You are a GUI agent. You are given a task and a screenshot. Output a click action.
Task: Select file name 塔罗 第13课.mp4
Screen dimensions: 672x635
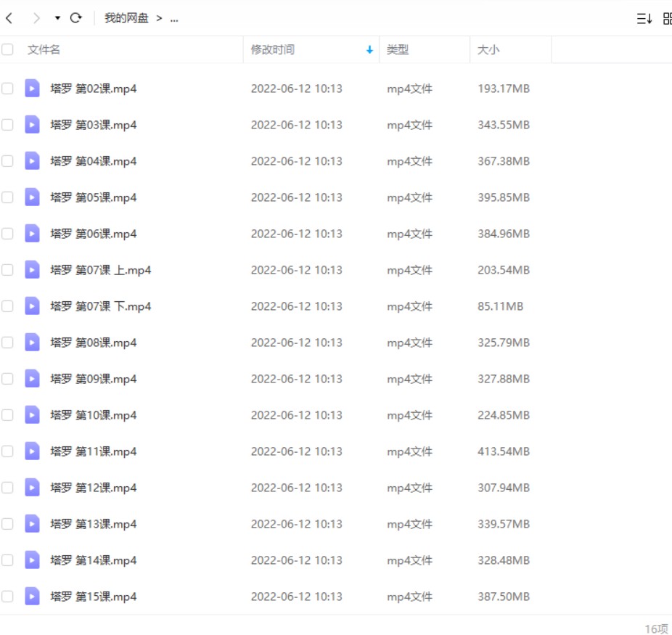[94, 524]
